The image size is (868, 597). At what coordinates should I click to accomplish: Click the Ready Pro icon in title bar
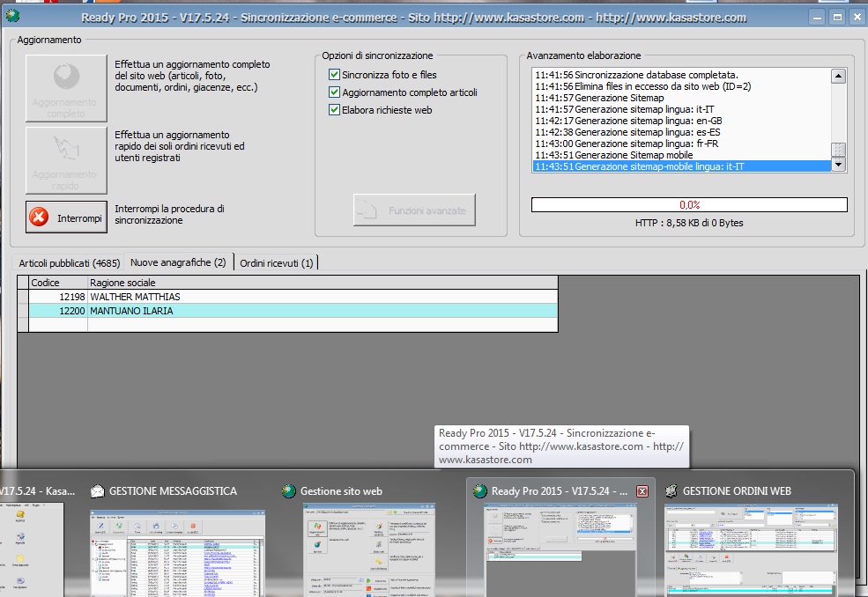12,16
